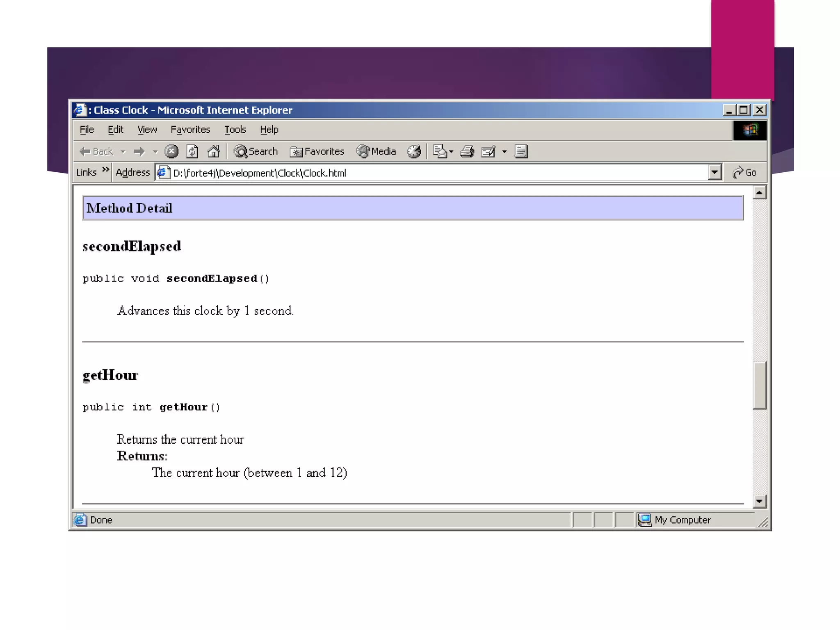Click the My Computer zone indicator
840x630 pixels.
(675, 520)
